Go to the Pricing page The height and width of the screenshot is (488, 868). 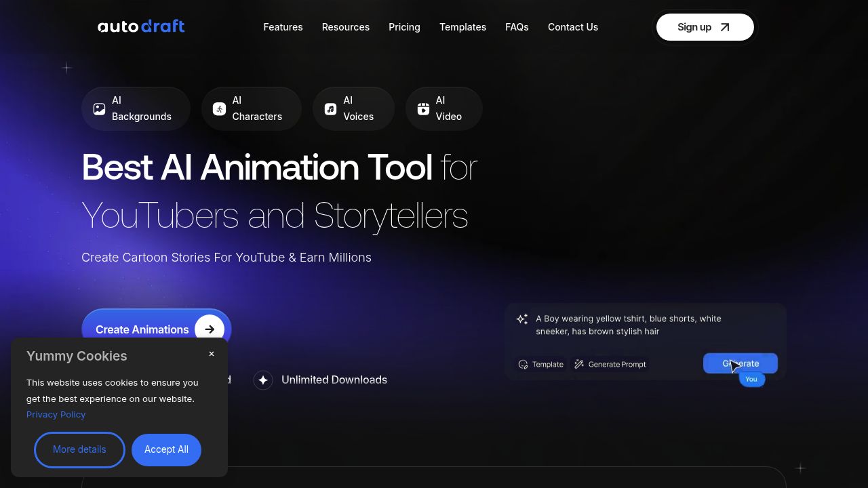404,27
